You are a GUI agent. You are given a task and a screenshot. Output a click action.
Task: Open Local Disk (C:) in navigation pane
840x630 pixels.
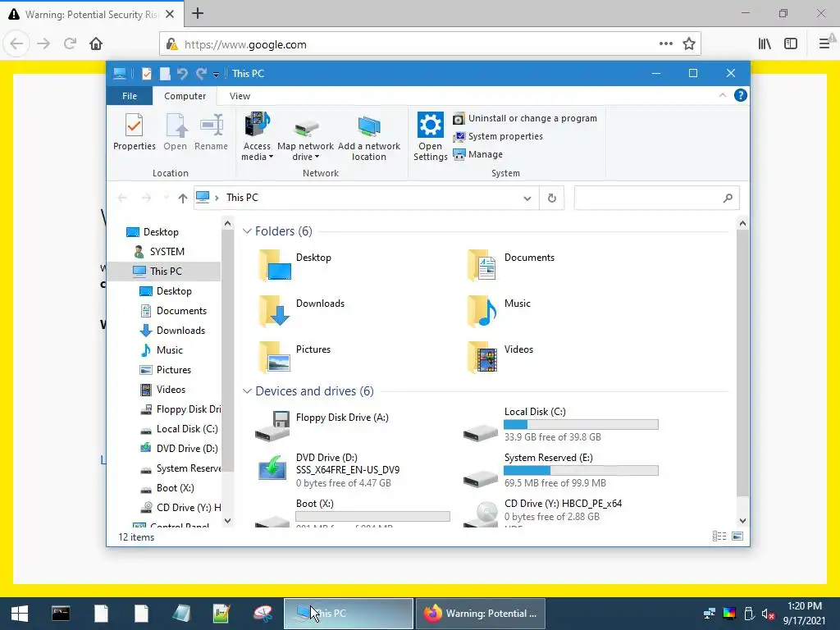(187, 429)
